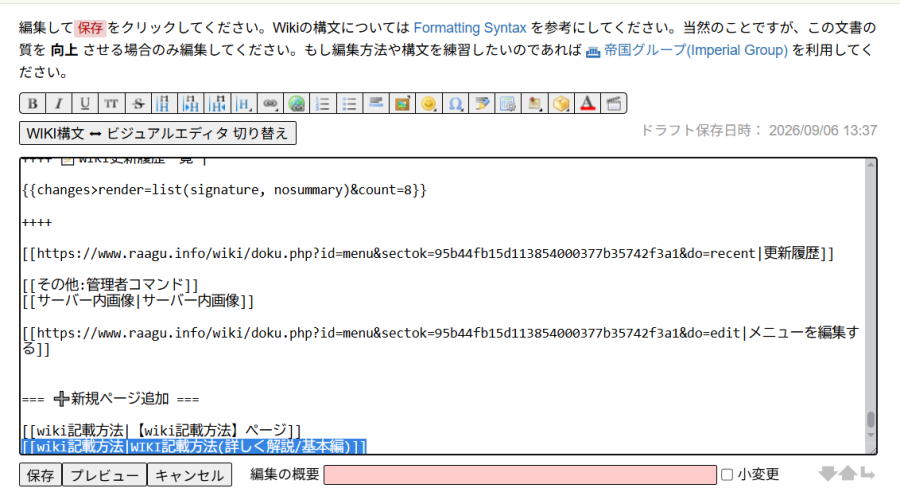
Task: Apply italic text formatting
Action: click(59, 104)
